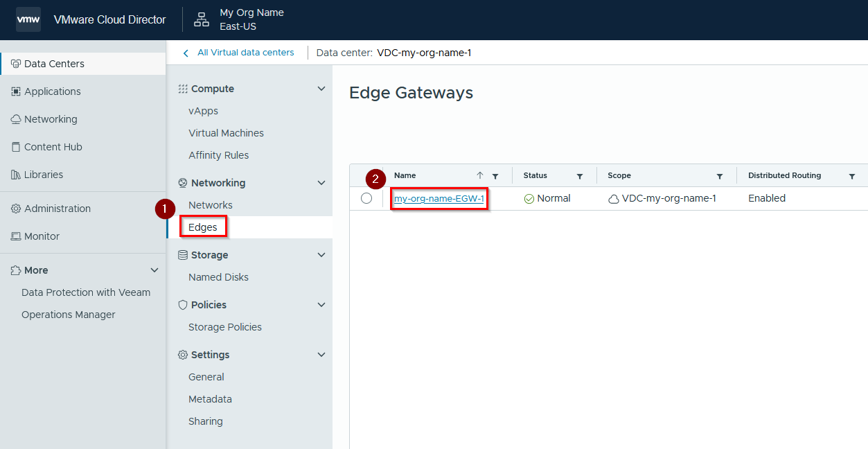Click the Edge Gateways page heading
The width and height of the screenshot is (868, 449).
pyautogui.click(x=411, y=93)
